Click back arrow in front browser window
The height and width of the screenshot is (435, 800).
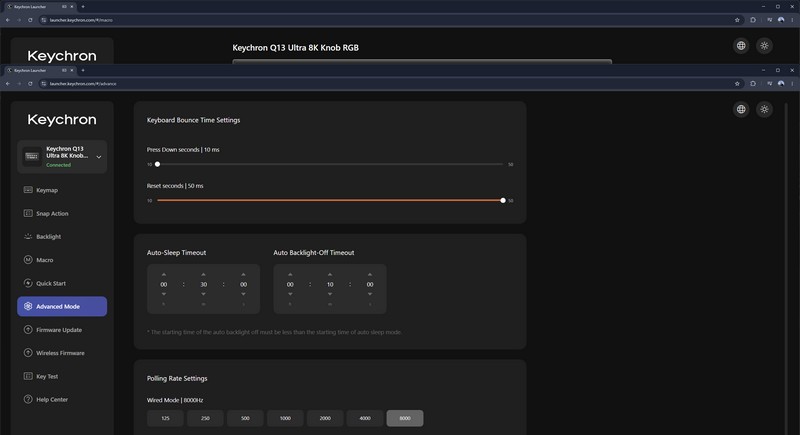click(x=8, y=84)
